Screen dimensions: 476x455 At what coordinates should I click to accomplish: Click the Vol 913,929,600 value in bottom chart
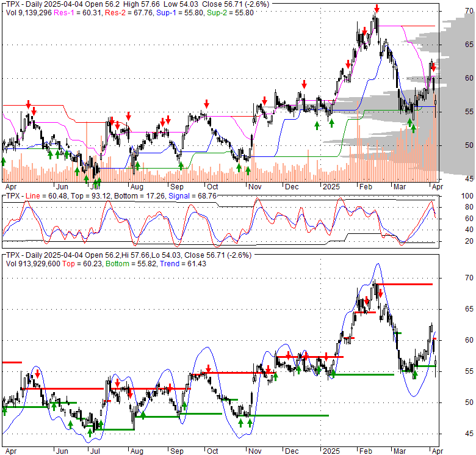(x=33, y=264)
